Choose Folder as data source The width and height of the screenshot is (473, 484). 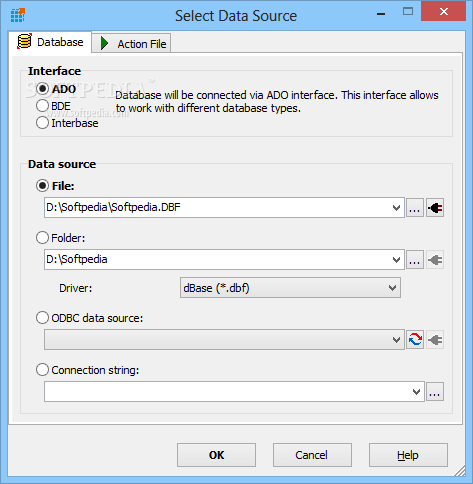click(x=60, y=238)
